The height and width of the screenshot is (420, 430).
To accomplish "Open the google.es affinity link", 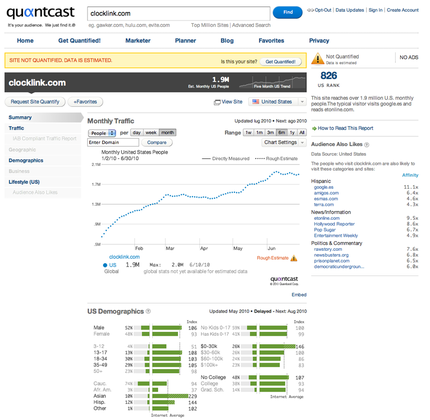I will coord(323,187).
